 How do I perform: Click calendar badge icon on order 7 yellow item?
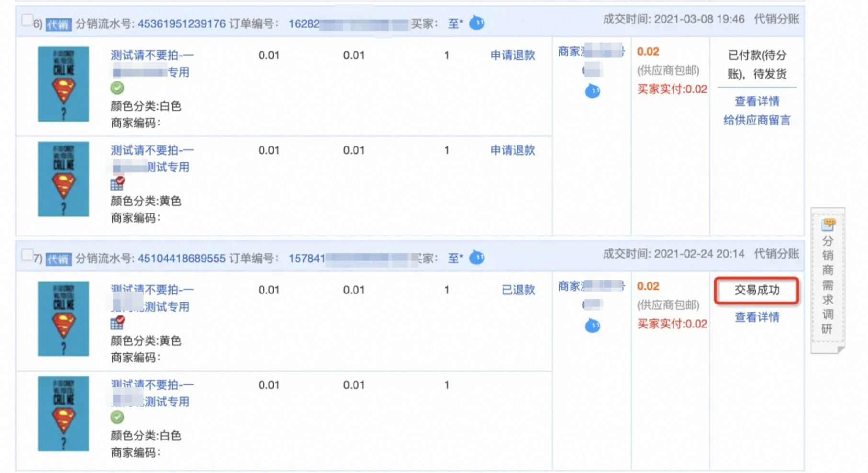[x=117, y=322]
